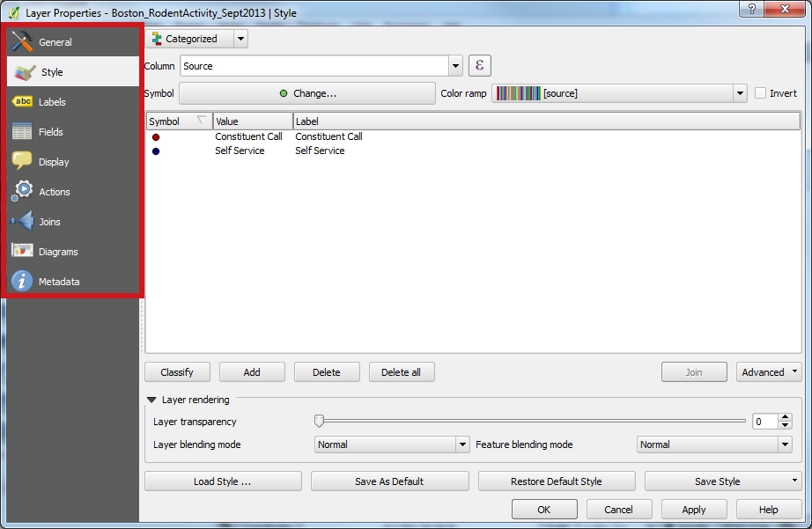Click the Fields table icon
The image size is (812, 529).
click(x=22, y=132)
